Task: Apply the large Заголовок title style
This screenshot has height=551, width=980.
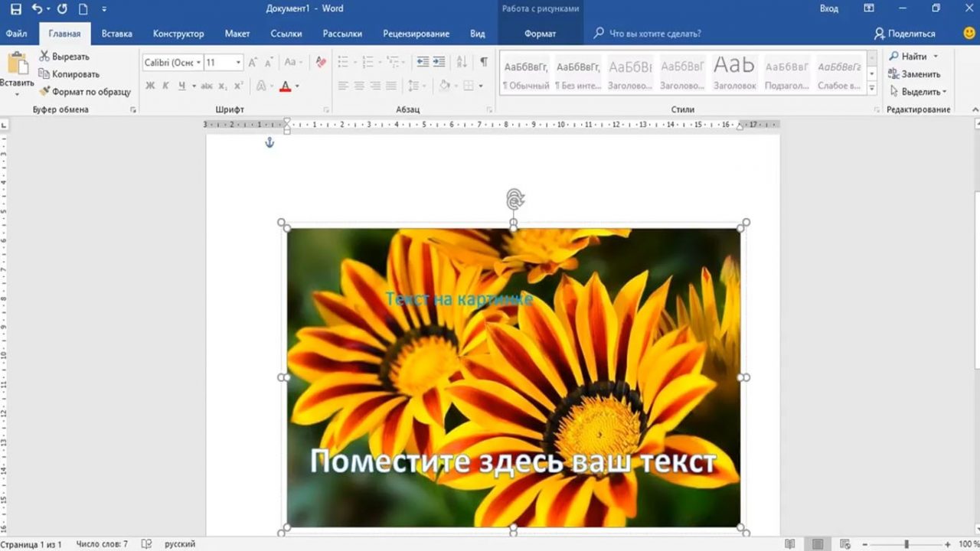Action: click(734, 73)
